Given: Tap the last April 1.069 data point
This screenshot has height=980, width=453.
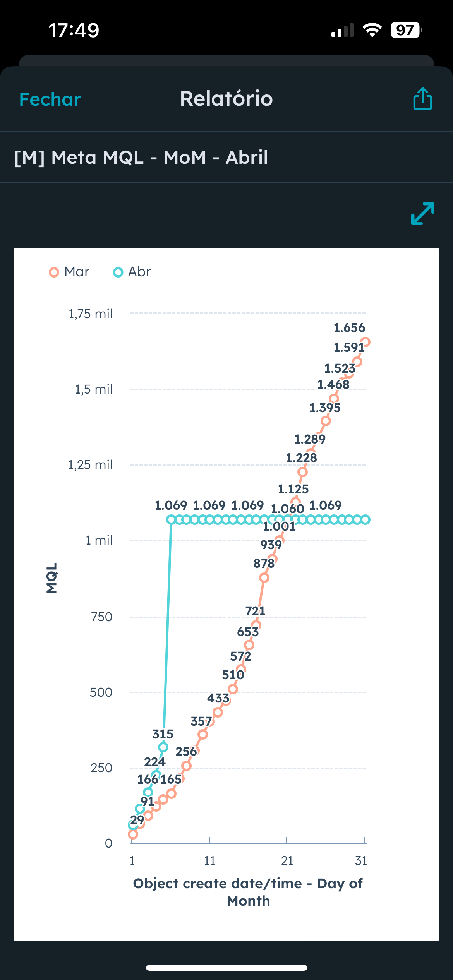Looking at the screenshot, I should pyautogui.click(x=365, y=519).
